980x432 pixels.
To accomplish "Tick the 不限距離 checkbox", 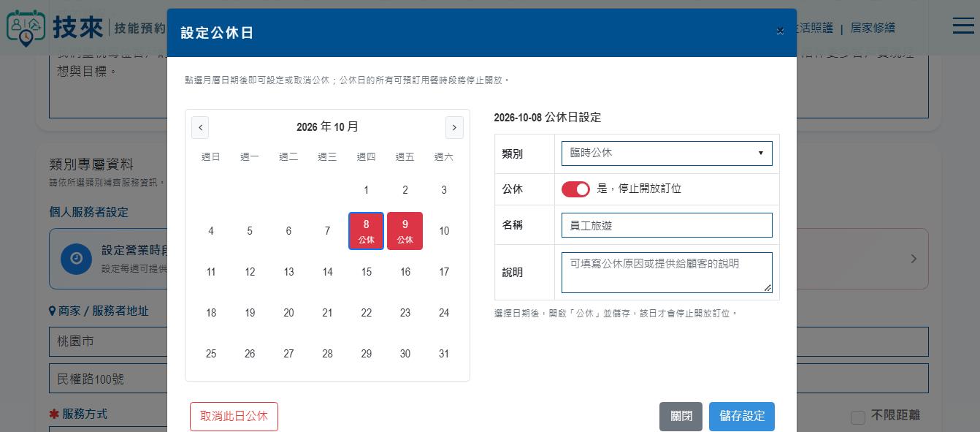I will point(858,417).
